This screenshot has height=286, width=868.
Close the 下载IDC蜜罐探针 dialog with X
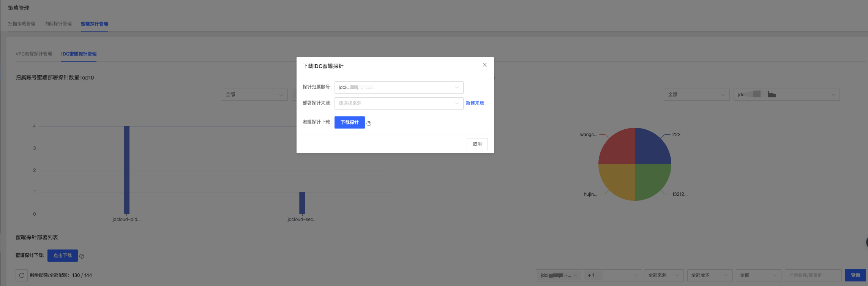click(485, 65)
